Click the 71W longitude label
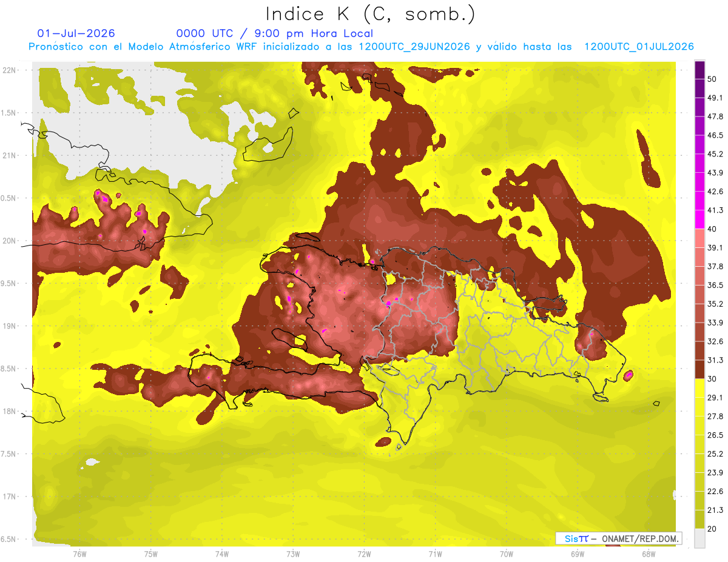Screen dimensions: 728x562 tap(435, 554)
